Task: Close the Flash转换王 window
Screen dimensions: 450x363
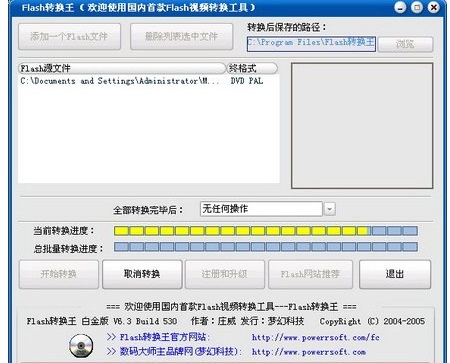Action: (433, 7)
